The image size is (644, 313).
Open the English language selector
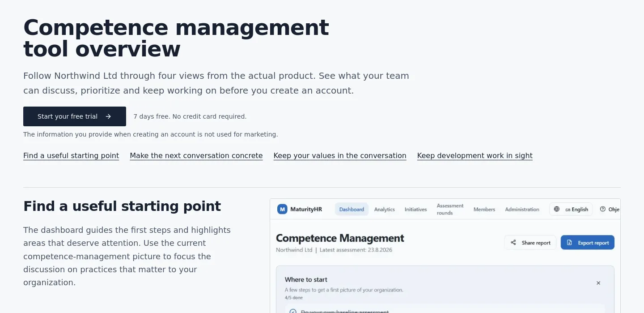click(571, 209)
